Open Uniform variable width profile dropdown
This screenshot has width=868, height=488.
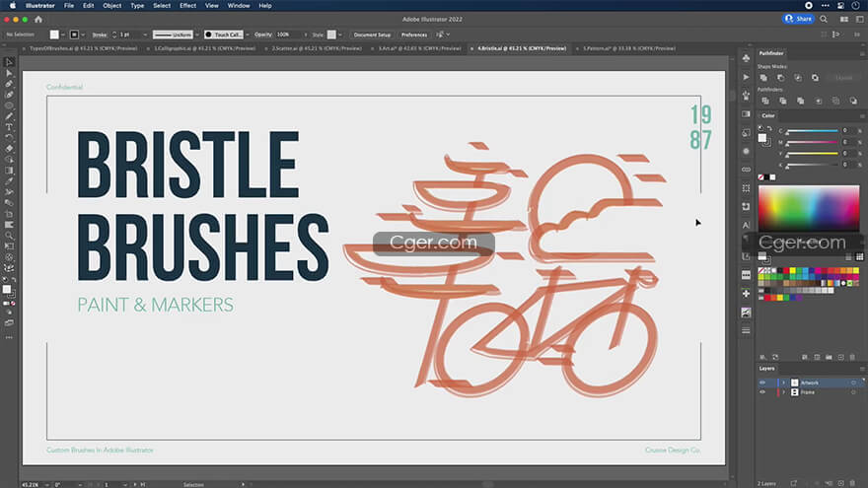coord(197,35)
